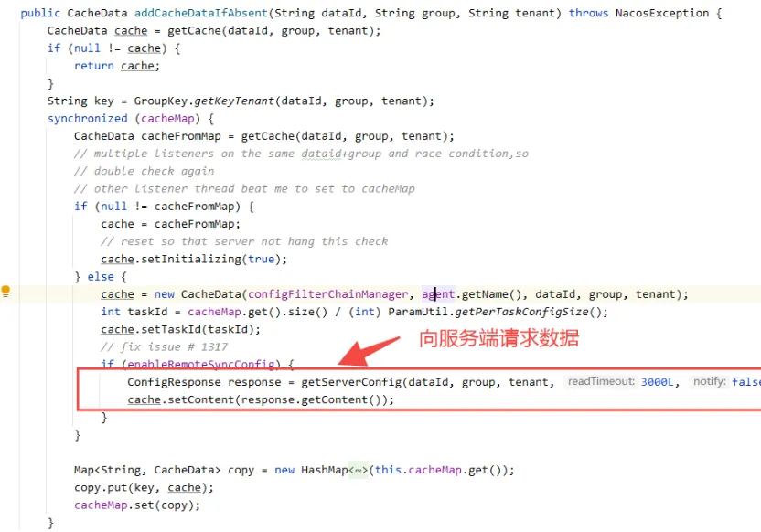Click the NacosException type in throws clause

tap(662, 13)
